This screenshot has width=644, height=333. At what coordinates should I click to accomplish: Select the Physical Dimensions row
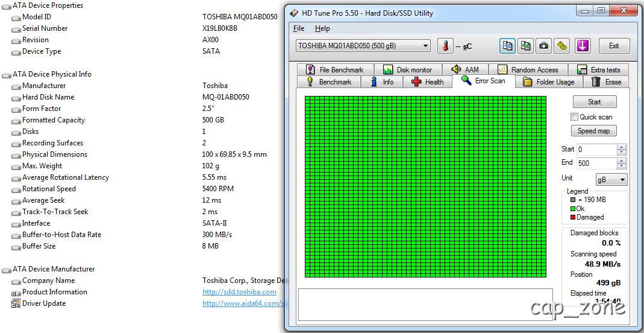tap(142, 154)
